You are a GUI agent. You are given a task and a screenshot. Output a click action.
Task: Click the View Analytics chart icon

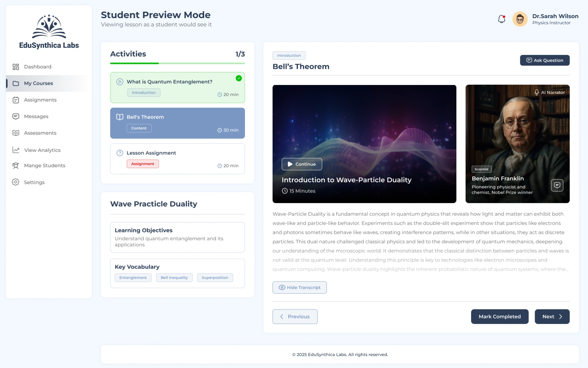pos(16,150)
